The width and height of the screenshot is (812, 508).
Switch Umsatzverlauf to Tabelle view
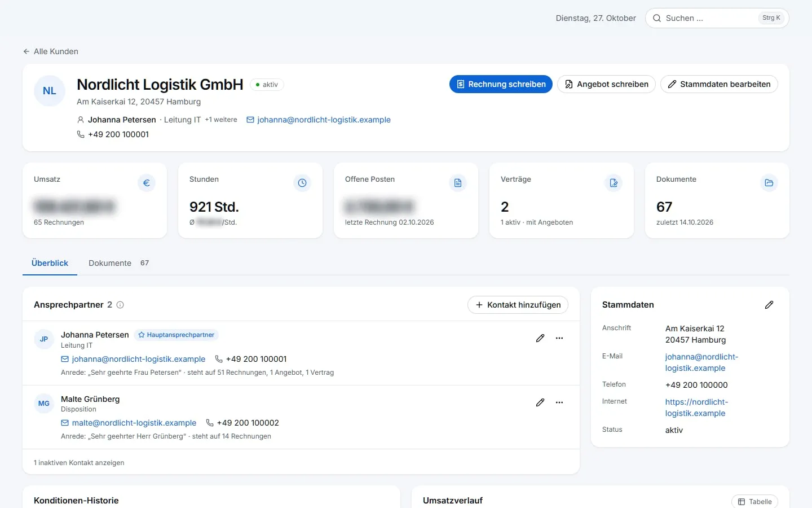click(754, 501)
